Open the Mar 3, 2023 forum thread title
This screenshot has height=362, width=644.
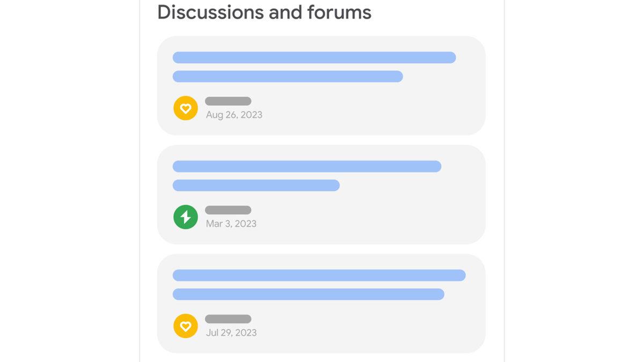(x=306, y=166)
